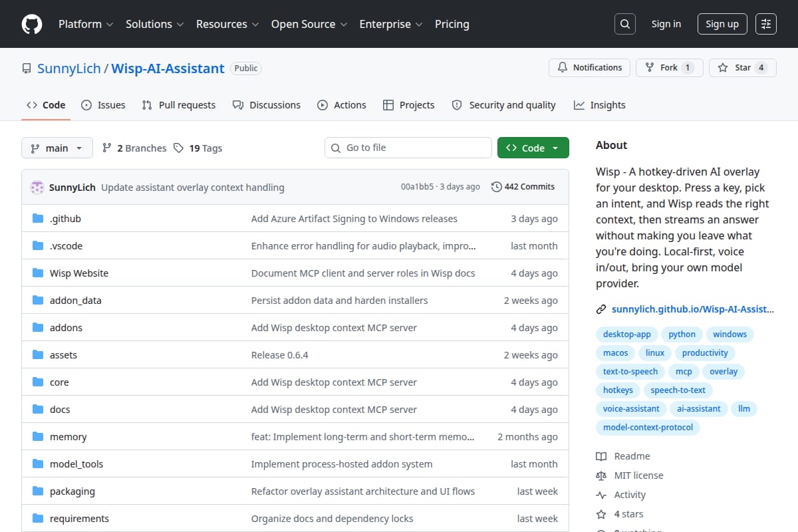Expand the Open Source header menu
The height and width of the screenshot is (532, 798).
pos(309,24)
